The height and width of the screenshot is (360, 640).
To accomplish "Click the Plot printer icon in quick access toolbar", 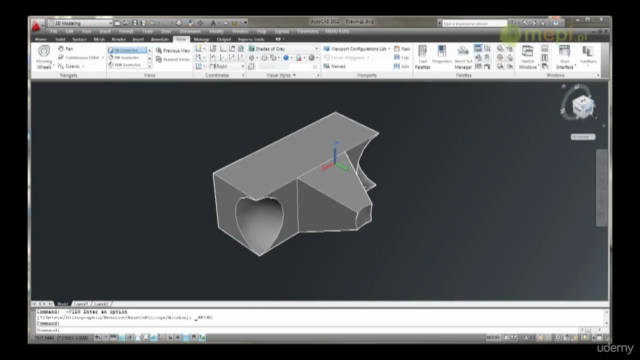I will coord(179,23).
